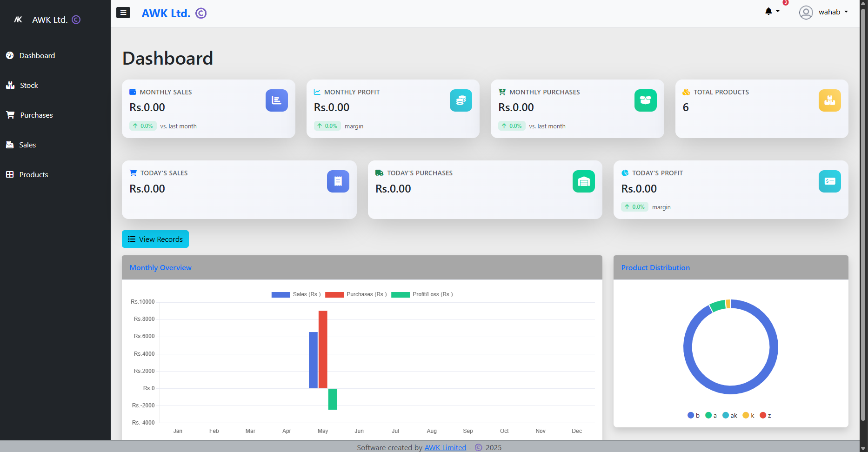
Task: Click the Total Products boxes icon
Action: click(829, 100)
